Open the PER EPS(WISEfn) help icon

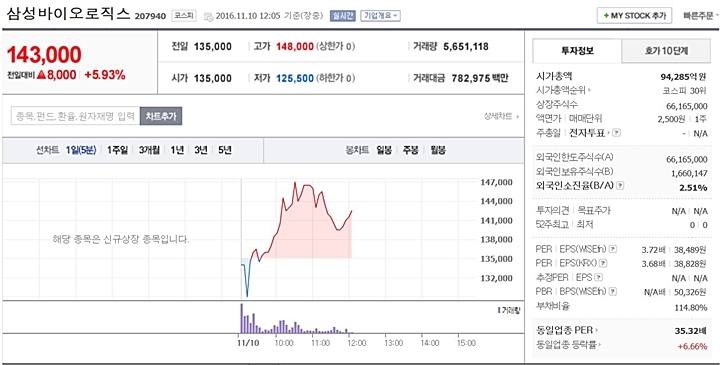tap(613, 249)
